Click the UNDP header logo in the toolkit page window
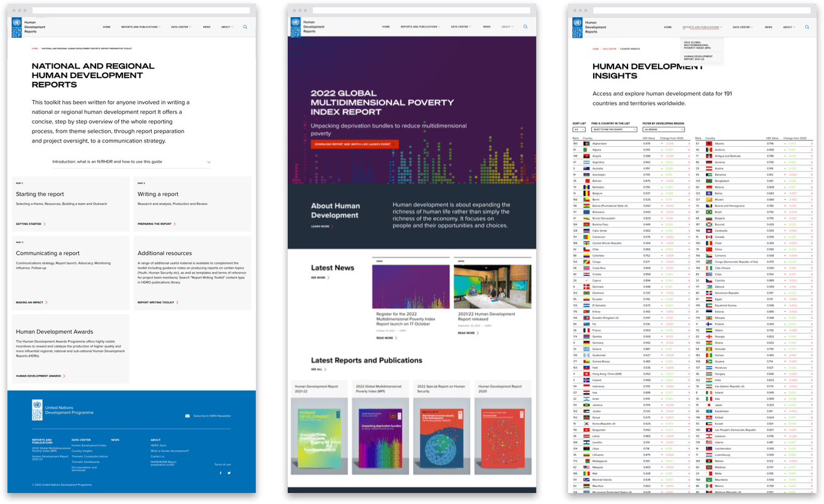 pos(17,28)
